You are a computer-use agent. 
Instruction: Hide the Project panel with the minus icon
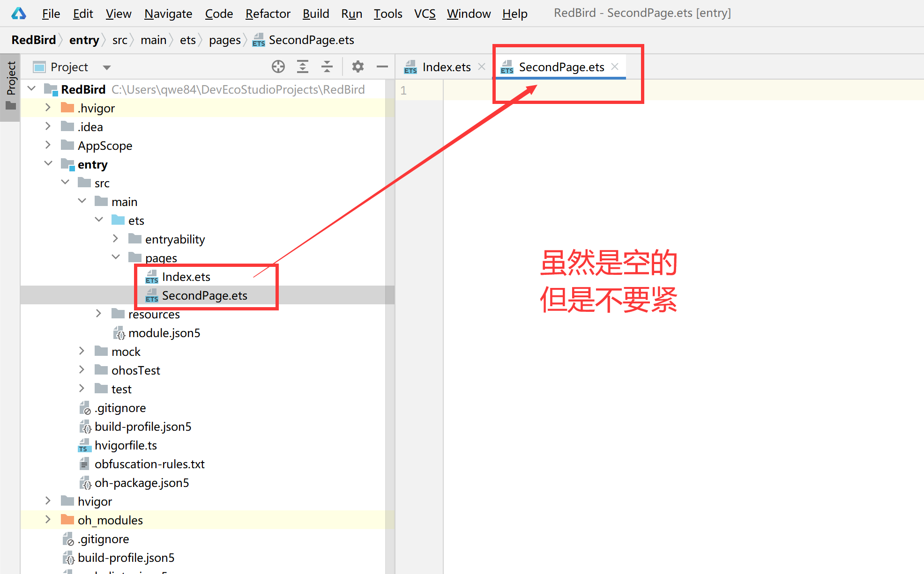coord(382,67)
